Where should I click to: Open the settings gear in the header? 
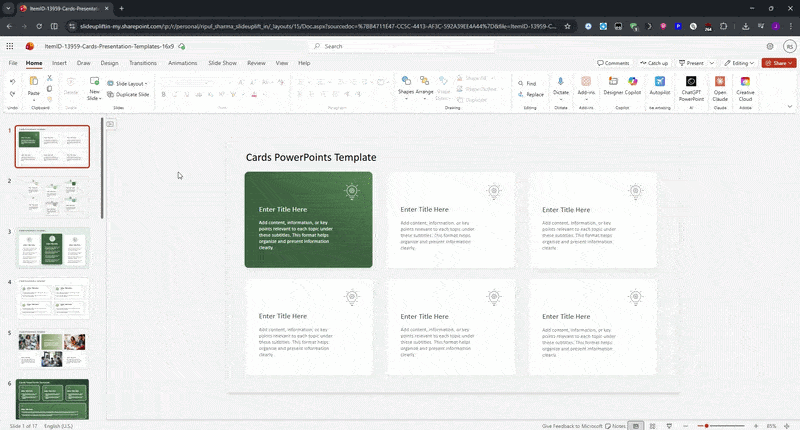(770, 46)
